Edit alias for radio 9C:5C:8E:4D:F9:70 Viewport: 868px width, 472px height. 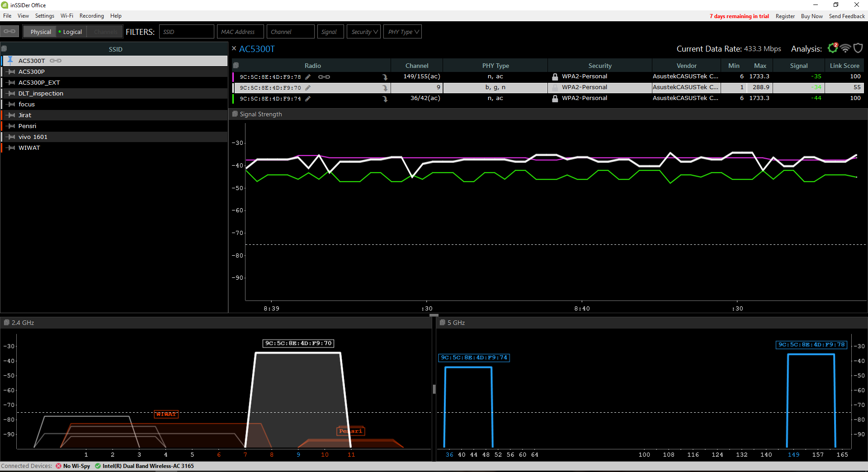point(308,88)
